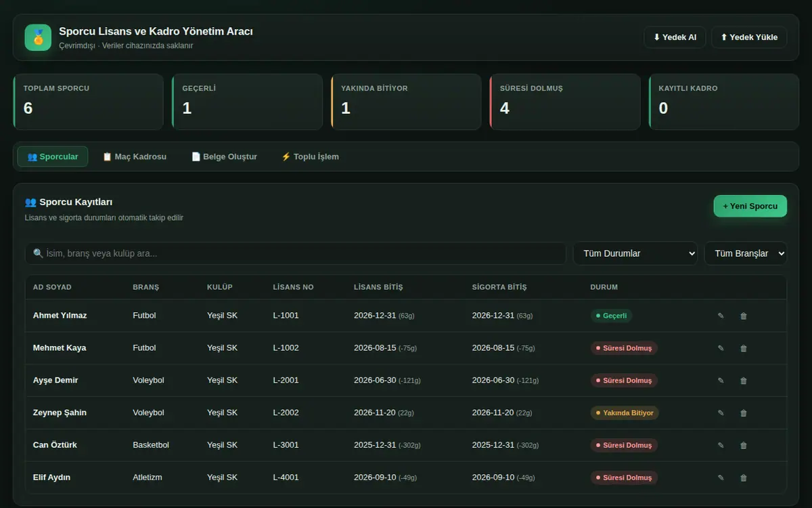The height and width of the screenshot is (508, 812).
Task: Delete Ayşe Demir using trash icon
Action: tap(744, 381)
